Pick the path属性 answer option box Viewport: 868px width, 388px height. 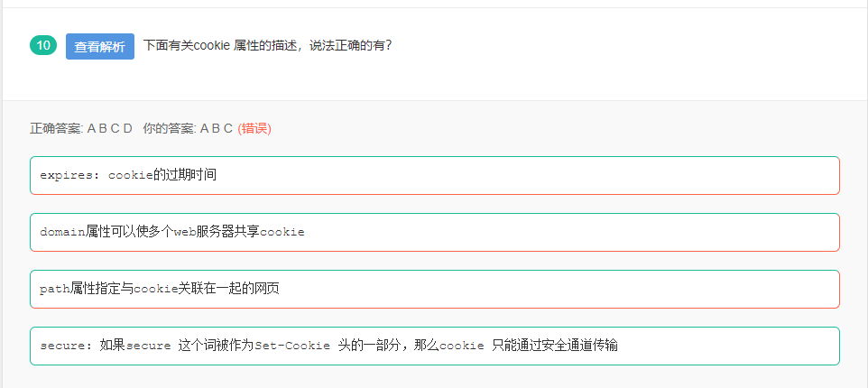pyautogui.click(x=434, y=289)
